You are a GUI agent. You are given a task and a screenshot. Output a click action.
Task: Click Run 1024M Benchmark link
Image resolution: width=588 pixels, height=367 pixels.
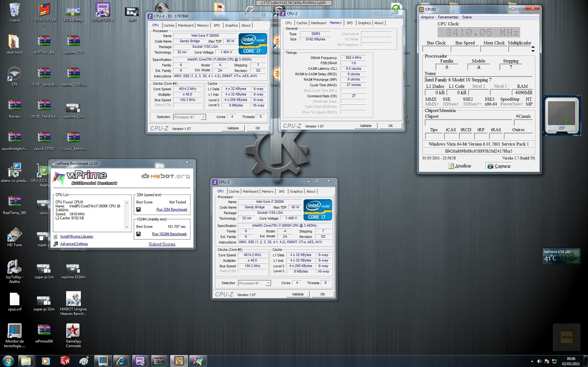(x=169, y=234)
